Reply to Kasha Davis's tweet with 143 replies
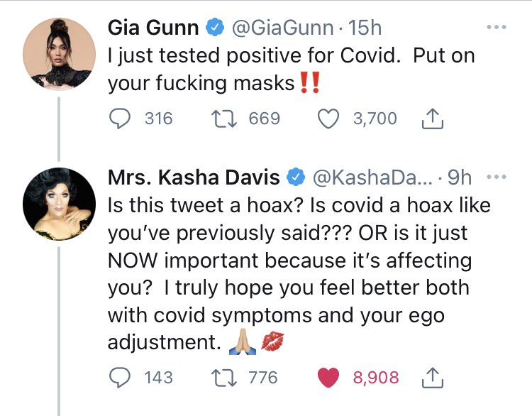Image resolution: width=532 pixels, height=416 pixels. pyautogui.click(x=119, y=378)
